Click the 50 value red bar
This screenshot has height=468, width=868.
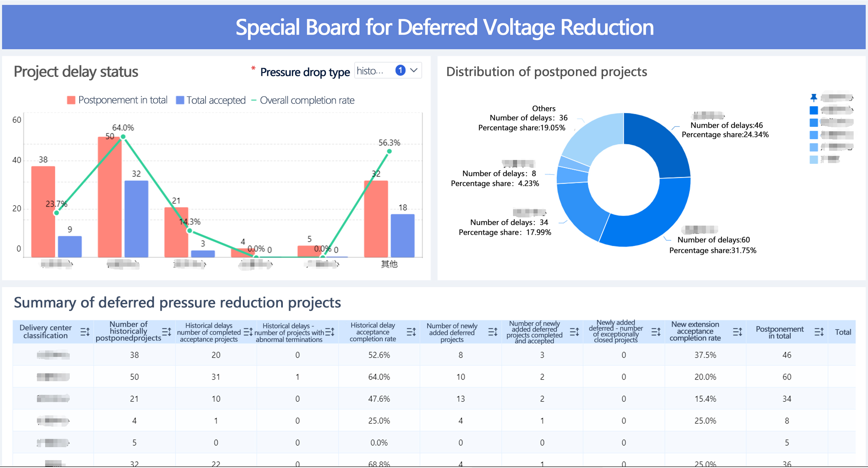point(109,205)
